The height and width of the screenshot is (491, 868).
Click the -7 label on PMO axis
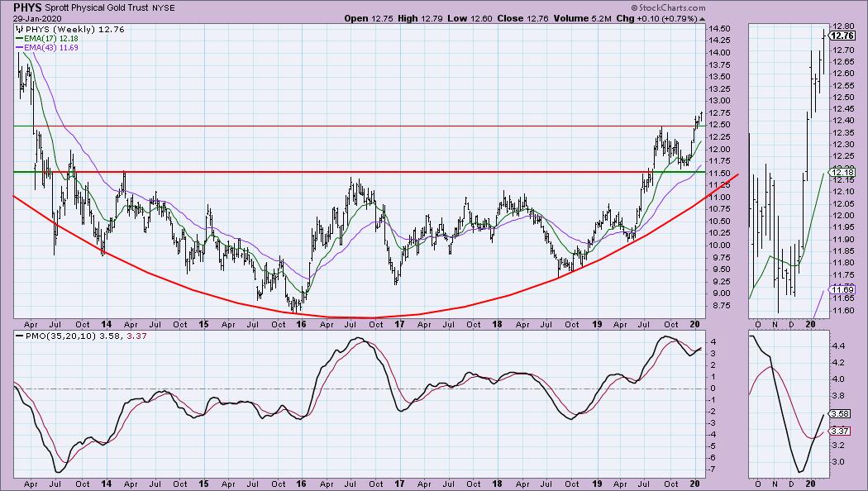click(x=713, y=469)
